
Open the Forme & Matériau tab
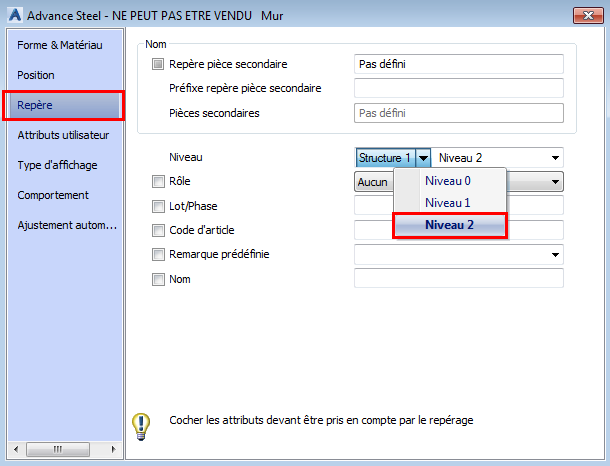[60, 45]
